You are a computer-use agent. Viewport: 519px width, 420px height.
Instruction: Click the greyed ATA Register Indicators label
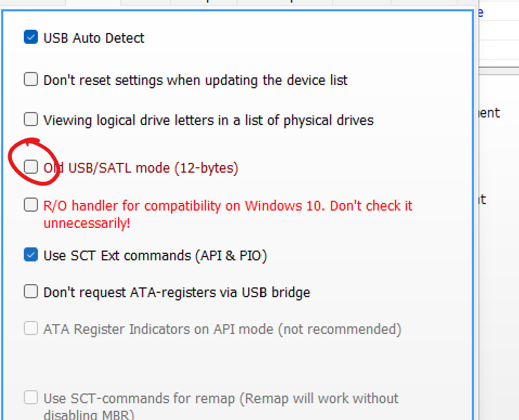[222, 329]
